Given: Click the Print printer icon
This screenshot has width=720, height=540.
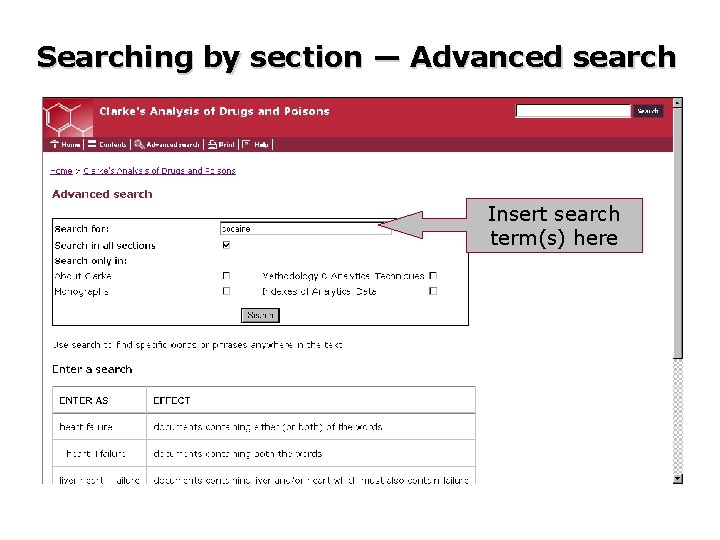Looking at the screenshot, I should (212, 145).
